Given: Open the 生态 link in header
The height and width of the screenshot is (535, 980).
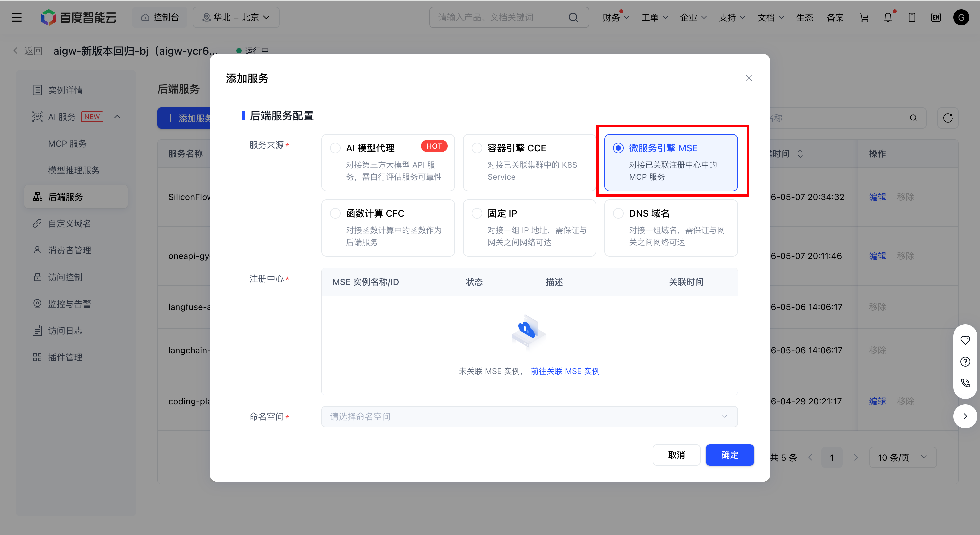Looking at the screenshot, I should tap(804, 18).
